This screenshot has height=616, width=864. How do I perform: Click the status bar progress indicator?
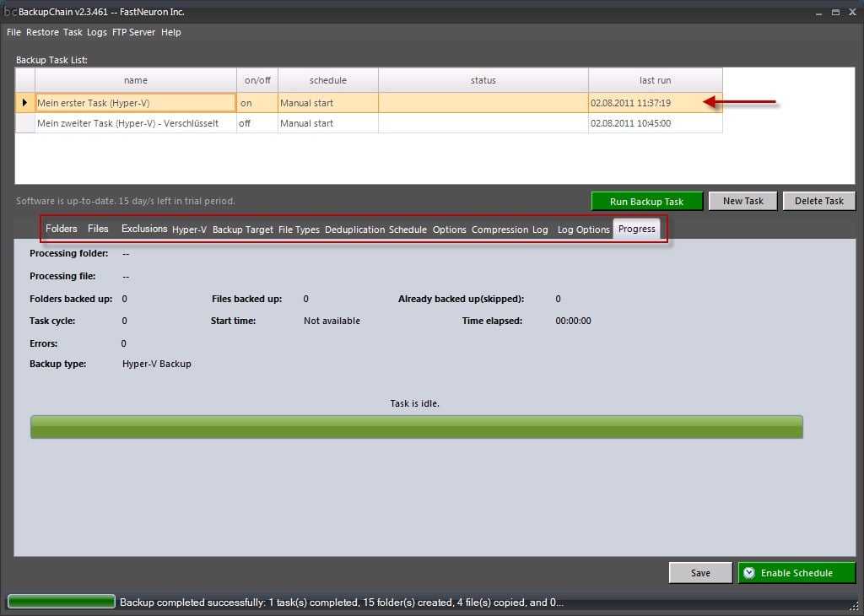click(x=61, y=602)
